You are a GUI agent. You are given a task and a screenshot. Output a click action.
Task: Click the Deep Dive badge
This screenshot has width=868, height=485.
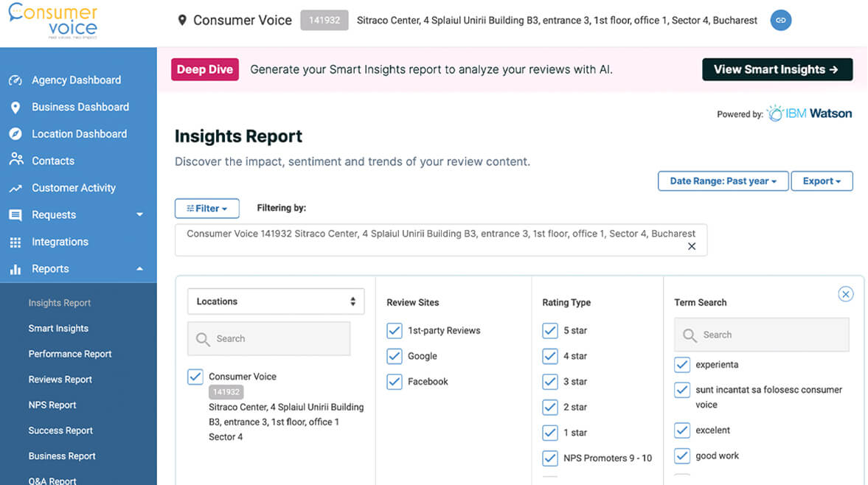205,70
